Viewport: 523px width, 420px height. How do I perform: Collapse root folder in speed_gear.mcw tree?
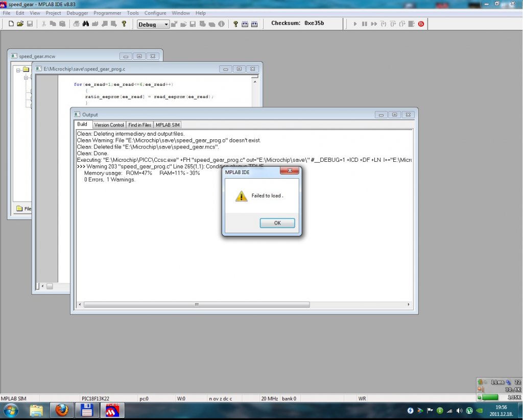(18, 70)
